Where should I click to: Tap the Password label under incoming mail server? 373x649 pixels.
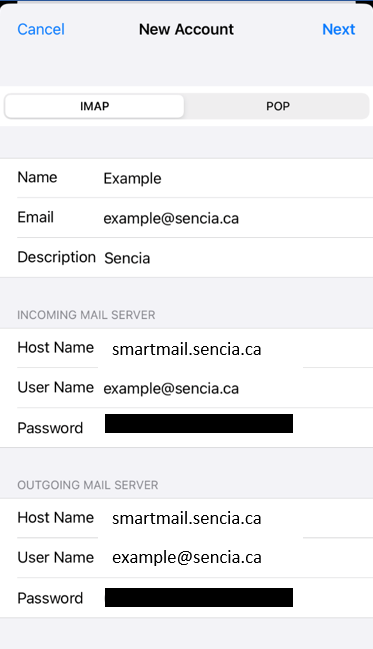pos(50,428)
